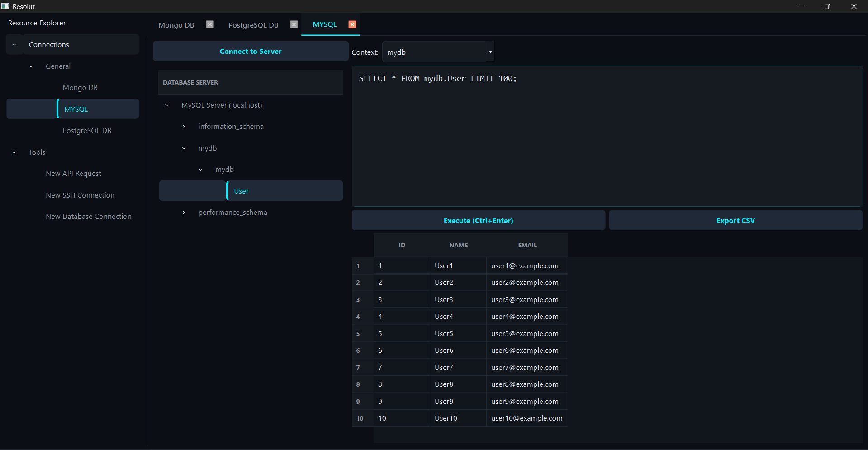
Task: Execute the SQL query
Action: coord(478,220)
